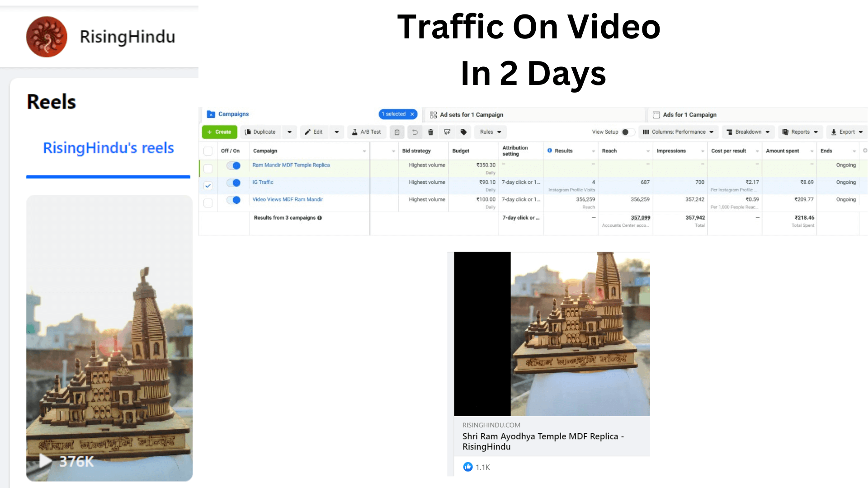Open the Breakdown dropdown
Screen dimensions: 868x488
[x=748, y=132]
